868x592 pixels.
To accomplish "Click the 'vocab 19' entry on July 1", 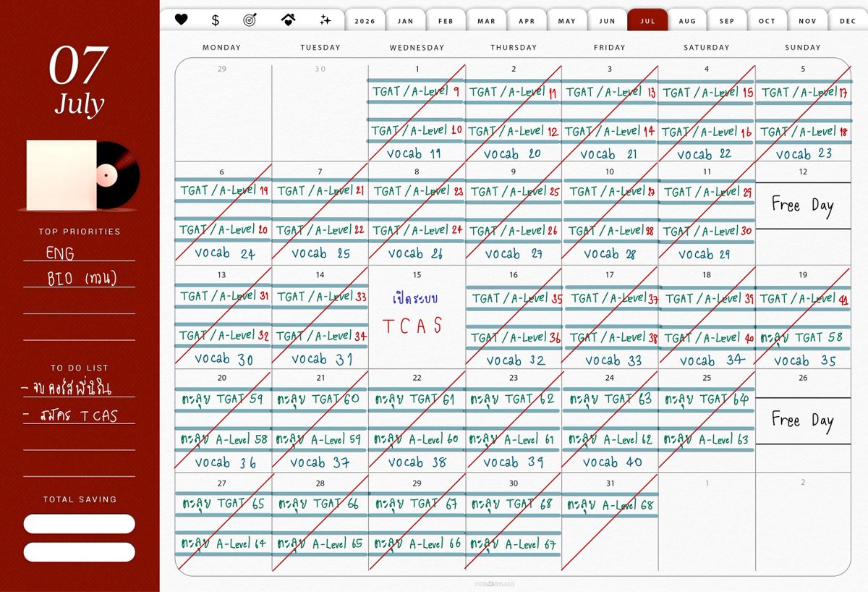I will [414, 153].
